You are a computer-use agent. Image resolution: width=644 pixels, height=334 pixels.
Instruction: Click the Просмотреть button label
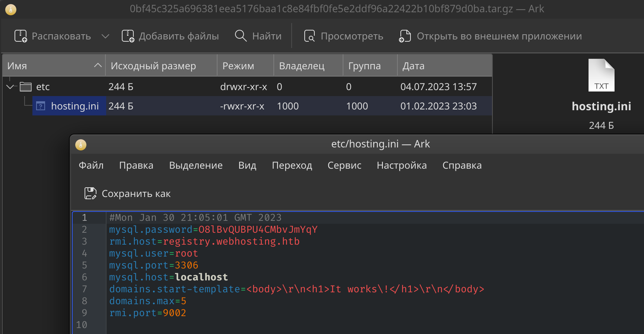tap(352, 36)
